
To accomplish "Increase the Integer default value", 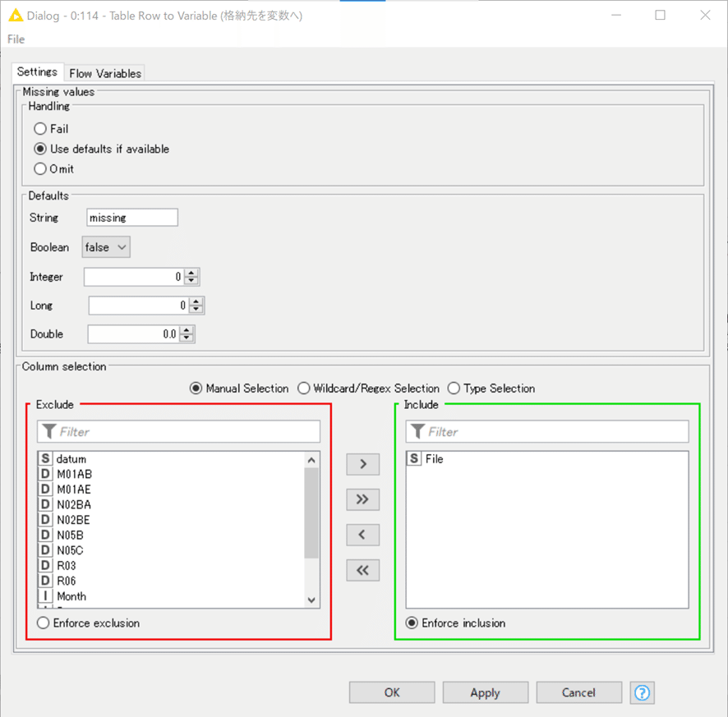I will (x=191, y=273).
